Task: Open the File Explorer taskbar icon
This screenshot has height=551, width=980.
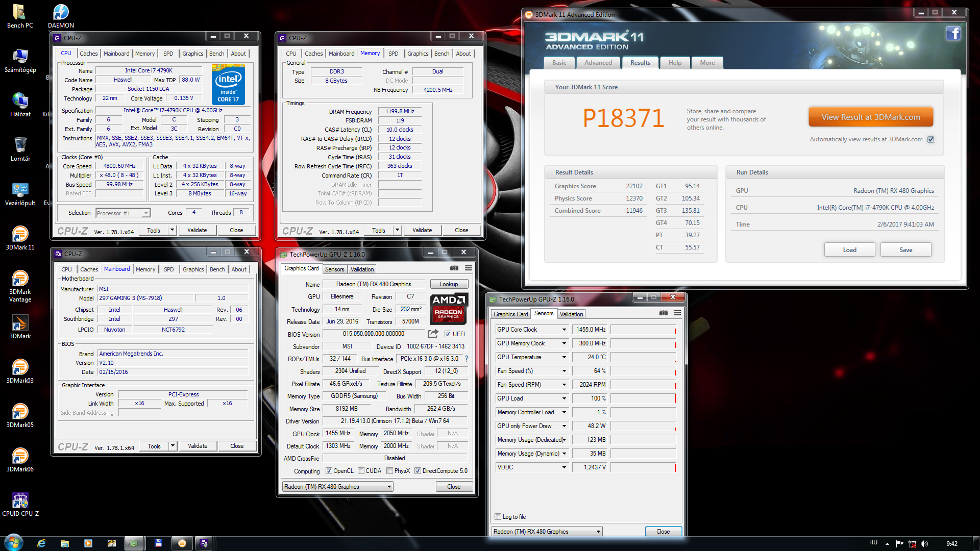Action: (x=65, y=543)
